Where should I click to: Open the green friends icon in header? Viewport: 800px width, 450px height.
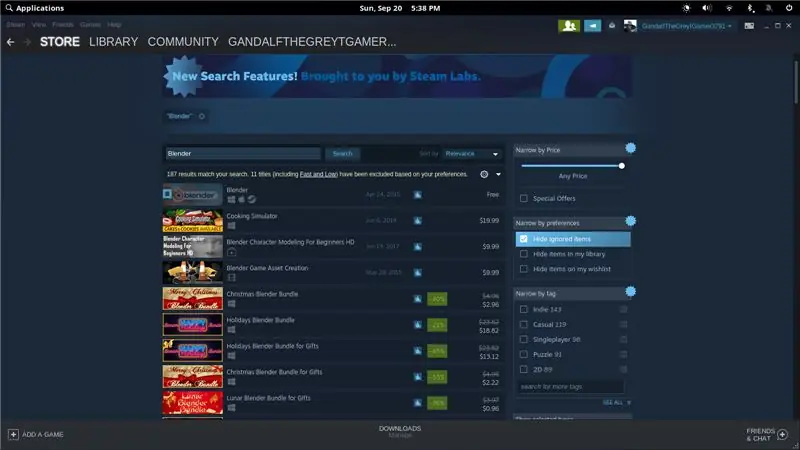[x=569, y=26]
